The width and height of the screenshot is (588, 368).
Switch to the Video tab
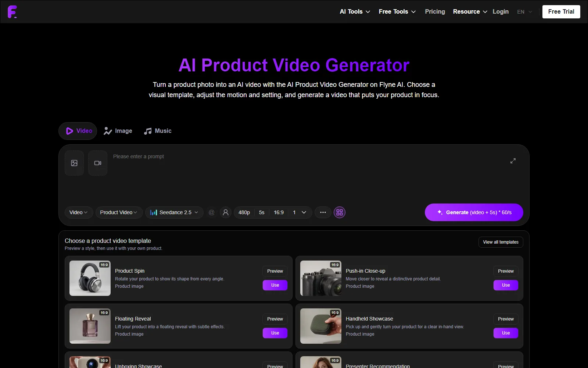pyautogui.click(x=78, y=131)
